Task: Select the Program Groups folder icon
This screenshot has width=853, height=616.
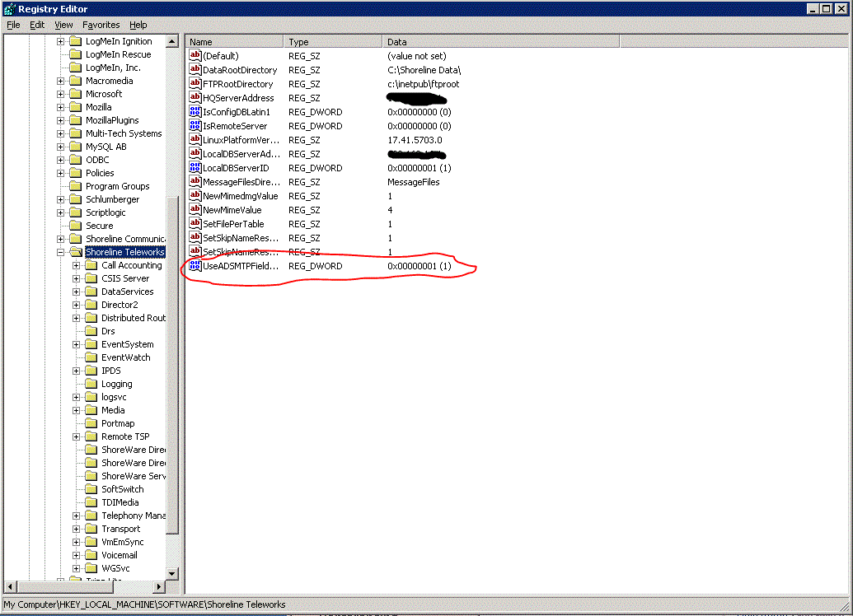Action: 76,186
